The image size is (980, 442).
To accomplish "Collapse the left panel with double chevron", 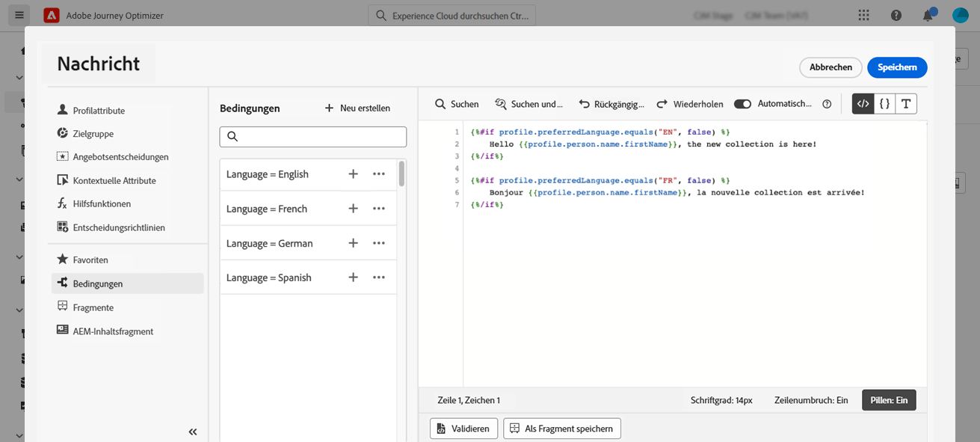I will tap(193, 432).
